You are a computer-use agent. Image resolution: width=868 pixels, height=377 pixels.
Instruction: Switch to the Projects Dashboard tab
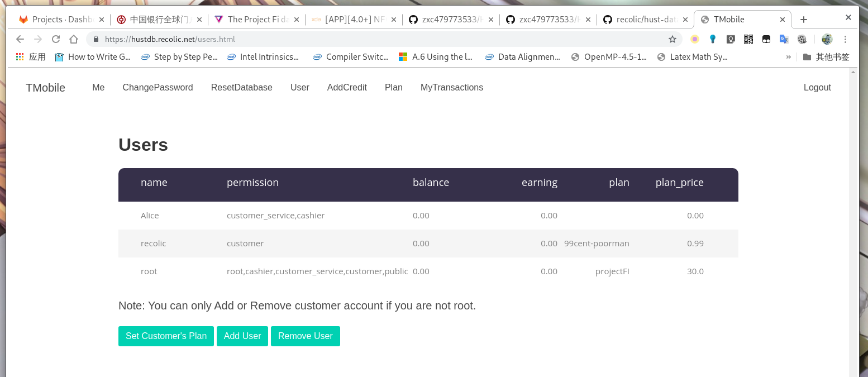pos(56,20)
